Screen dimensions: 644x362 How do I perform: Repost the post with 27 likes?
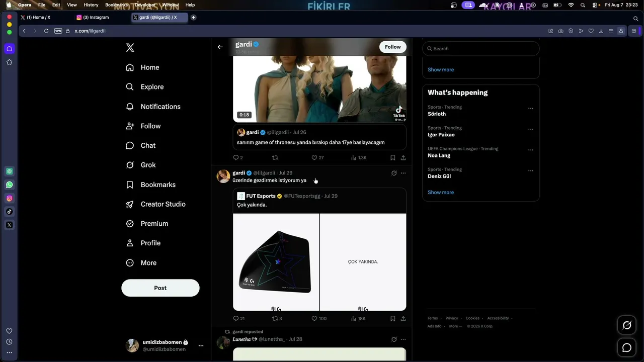coord(275,157)
